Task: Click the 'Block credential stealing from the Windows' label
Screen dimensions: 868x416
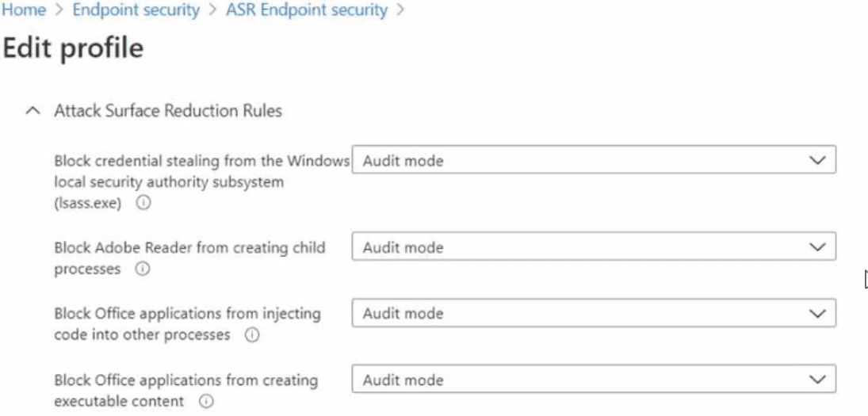Action: (201, 161)
